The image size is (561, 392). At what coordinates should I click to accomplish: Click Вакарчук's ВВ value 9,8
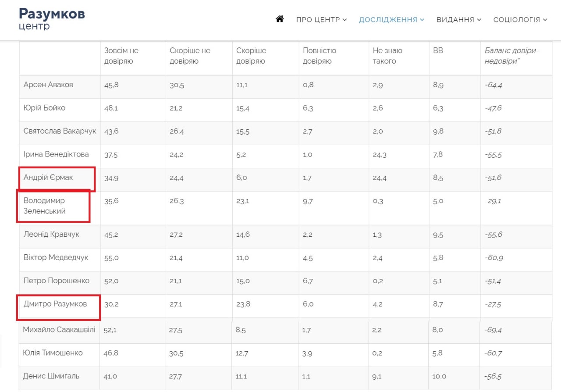pos(438,132)
